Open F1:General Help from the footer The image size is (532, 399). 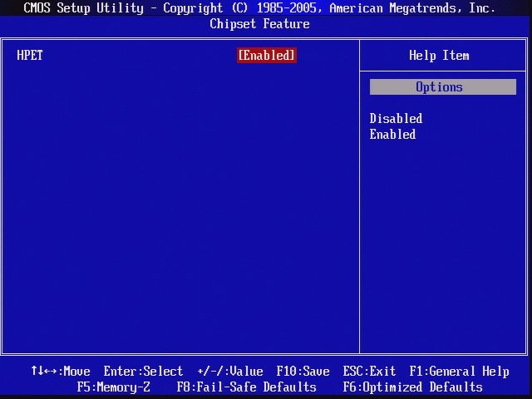click(x=459, y=372)
